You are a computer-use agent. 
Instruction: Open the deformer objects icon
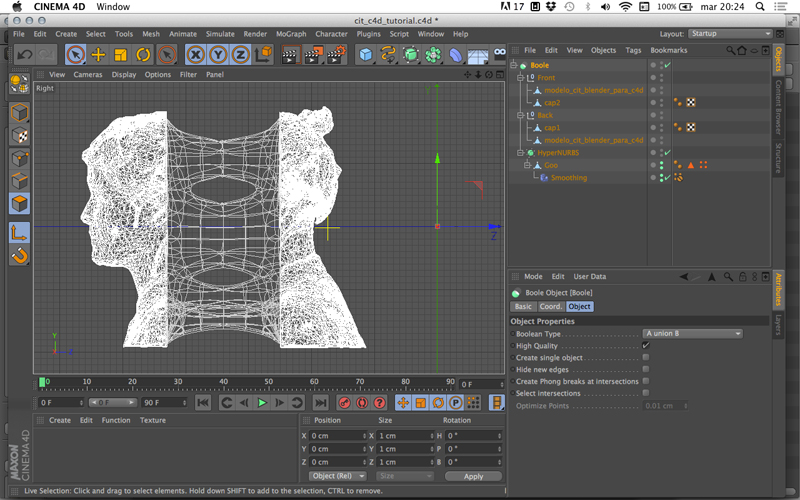tap(456, 55)
